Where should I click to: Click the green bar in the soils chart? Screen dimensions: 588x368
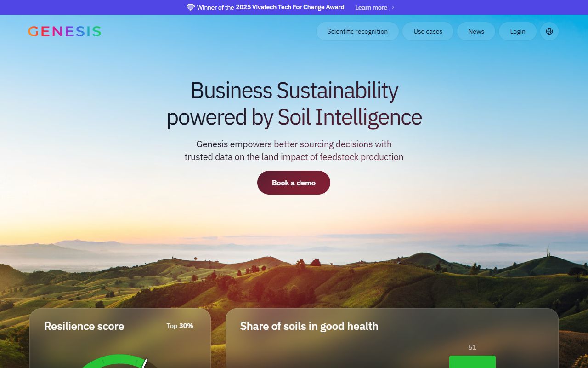coord(472,362)
